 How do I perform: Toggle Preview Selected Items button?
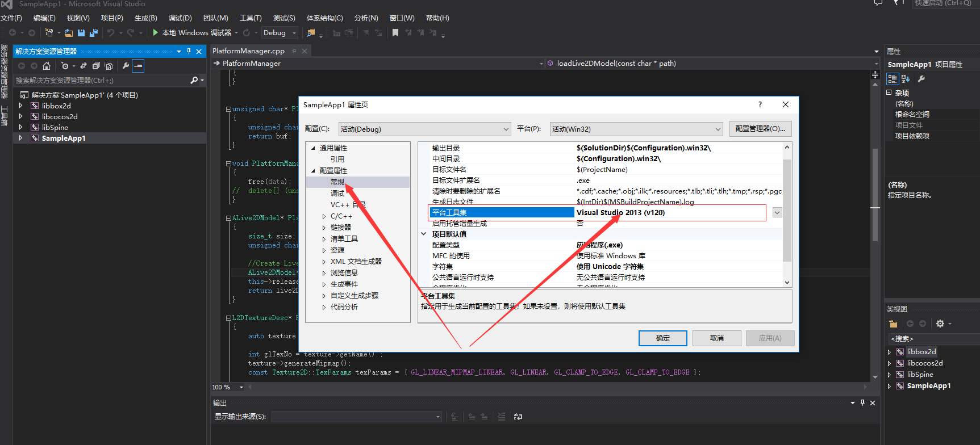(x=138, y=66)
